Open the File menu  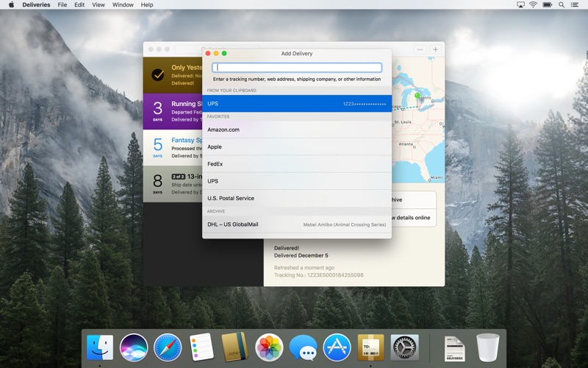[62, 4]
